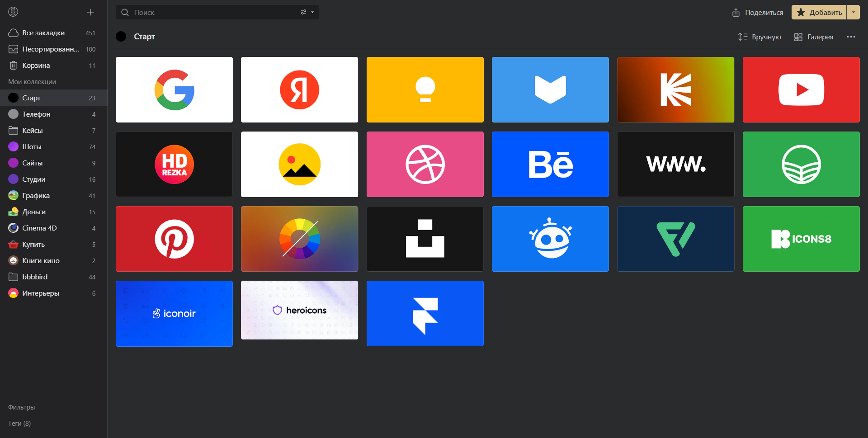Open the heroicons bookmark tile
Screen dimensions: 868x438
(299, 310)
